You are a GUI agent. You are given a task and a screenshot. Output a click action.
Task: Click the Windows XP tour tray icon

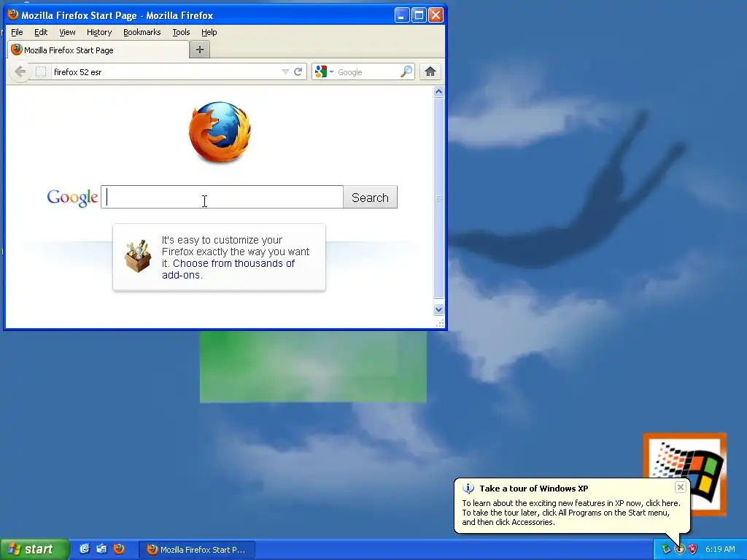click(x=679, y=549)
